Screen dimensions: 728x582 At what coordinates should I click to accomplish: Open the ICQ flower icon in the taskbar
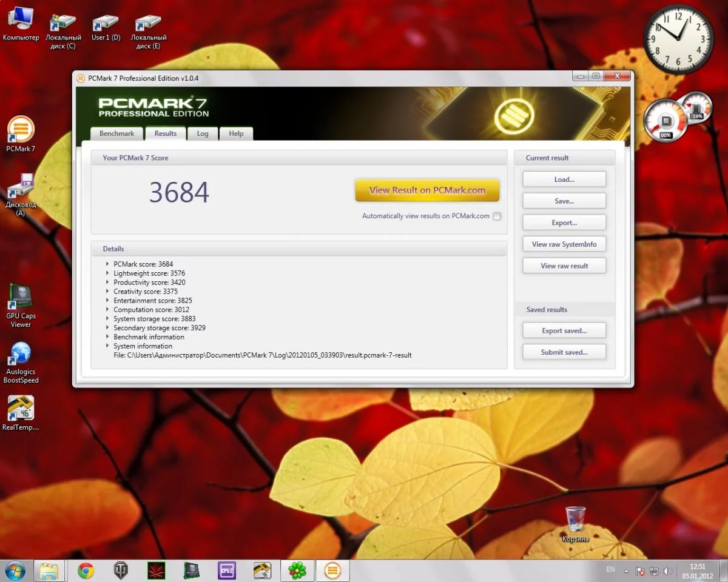[297, 570]
